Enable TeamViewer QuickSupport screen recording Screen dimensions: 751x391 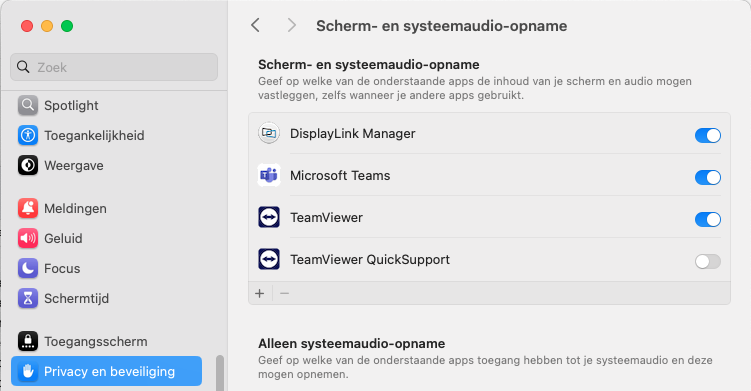pyautogui.click(x=707, y=262)
